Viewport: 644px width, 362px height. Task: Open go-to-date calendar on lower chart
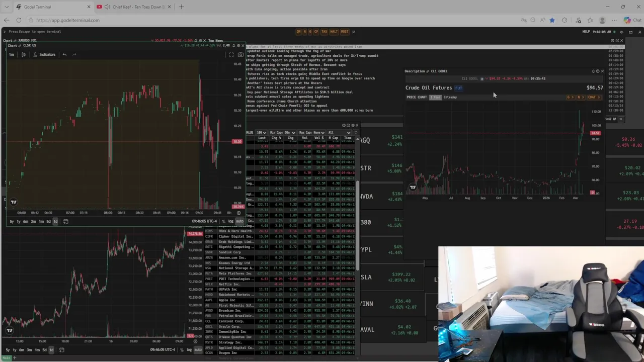61,349
